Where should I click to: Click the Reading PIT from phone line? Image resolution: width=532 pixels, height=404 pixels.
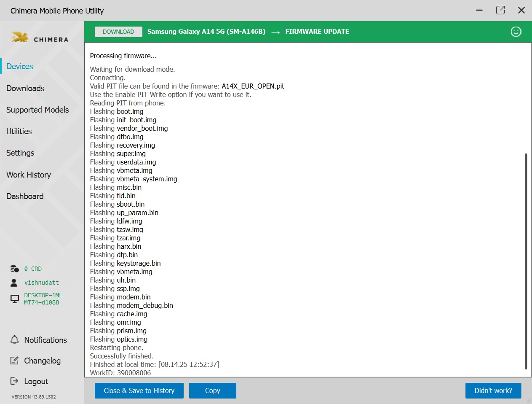[x=128, y=103]
